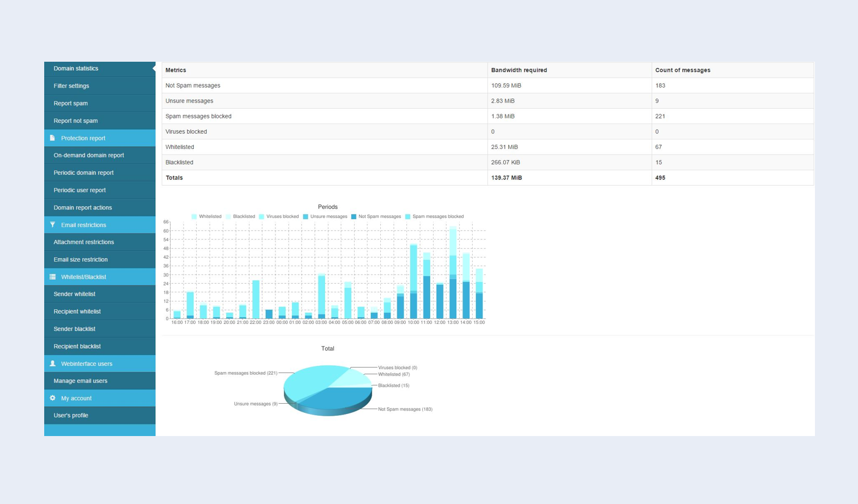Toggle Blacklisted legend swatch in Periods chart

[x=228, y=216]
